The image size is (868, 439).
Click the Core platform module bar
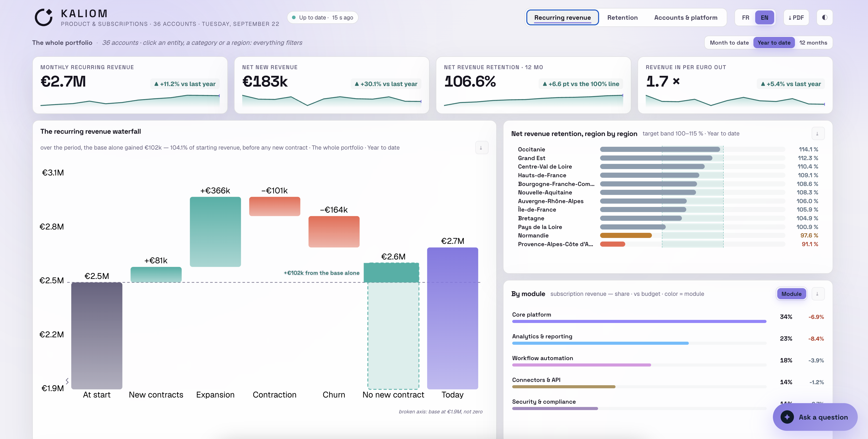point(639,321)
